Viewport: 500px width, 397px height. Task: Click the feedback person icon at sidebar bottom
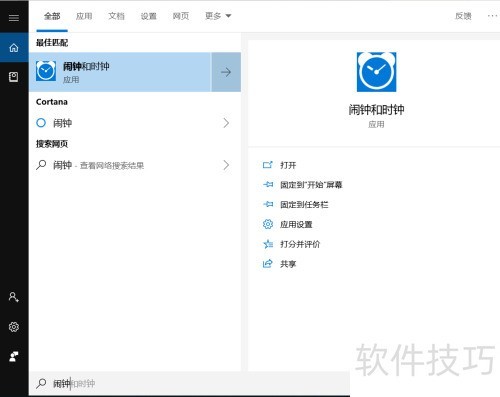(x=14, y=357)
